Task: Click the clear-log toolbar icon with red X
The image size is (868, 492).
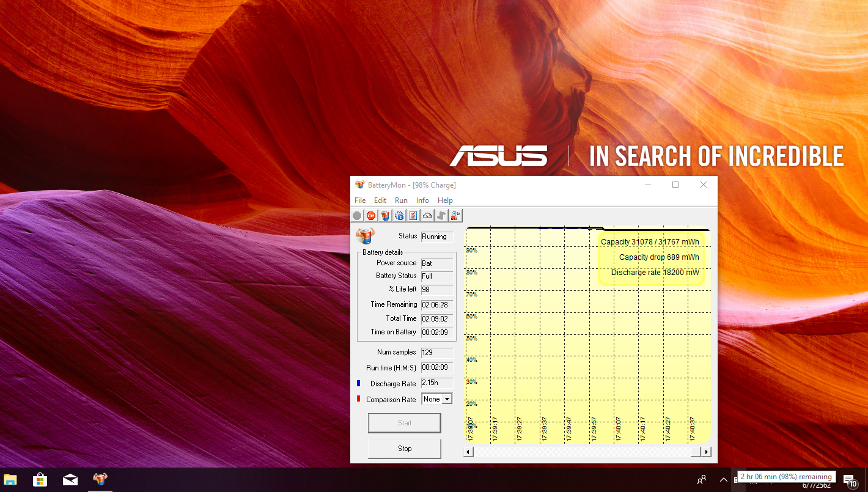Action: point(455,216)
